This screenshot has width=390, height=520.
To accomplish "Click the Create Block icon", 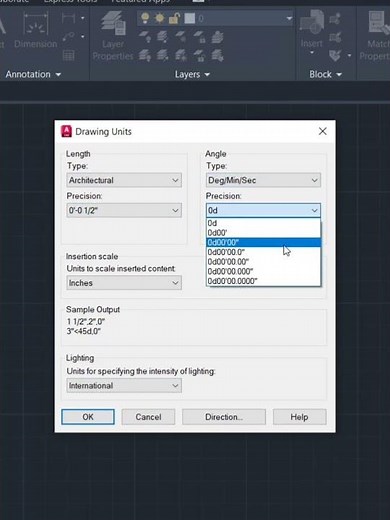I will click(335, 18).
